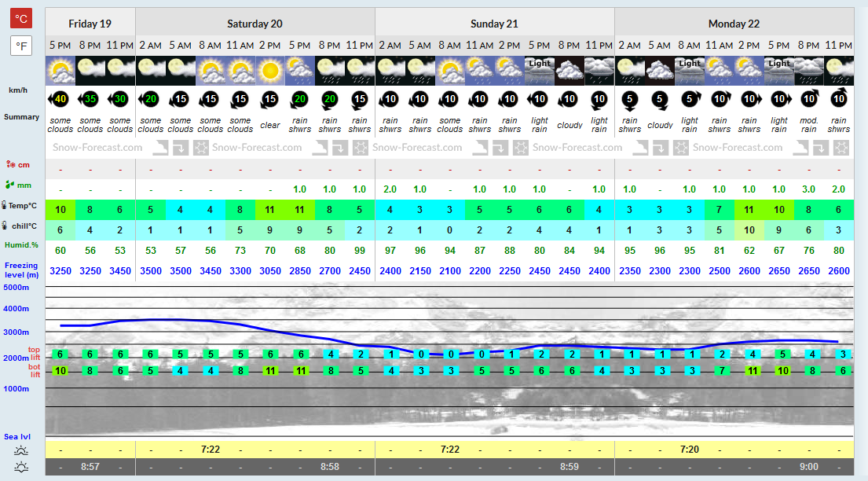Open the Friday 19 day header
868x481 pixels.
90,24
